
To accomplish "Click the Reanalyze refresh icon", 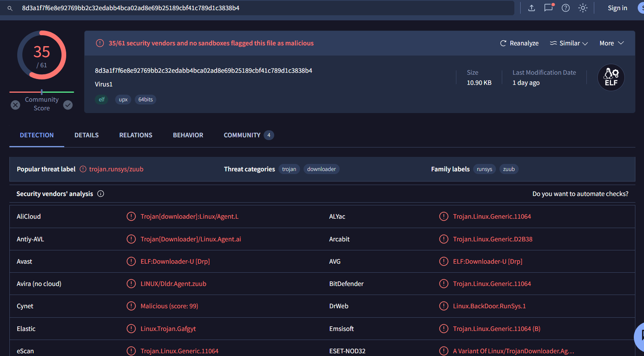I will [x=503, y=43].
